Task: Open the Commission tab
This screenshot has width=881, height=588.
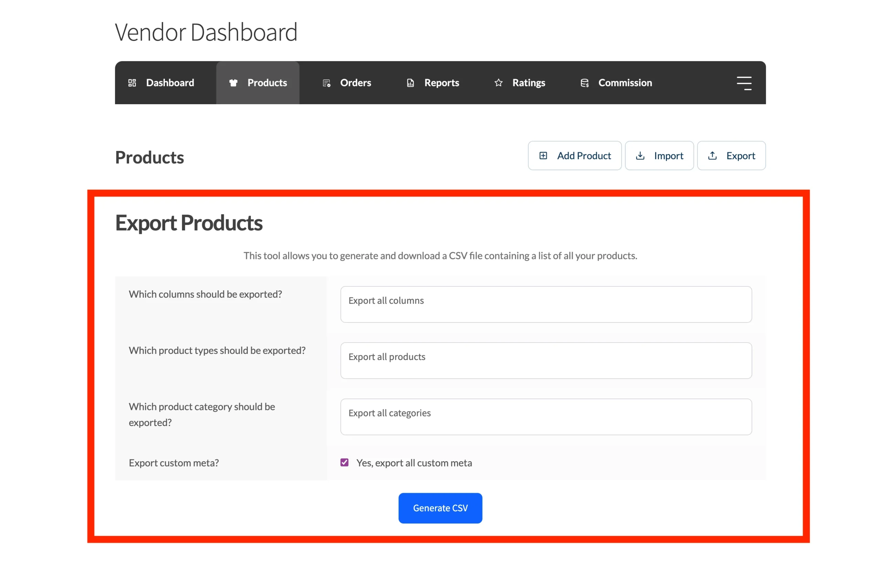Action: pyautogui.click(x=616, y=83)
